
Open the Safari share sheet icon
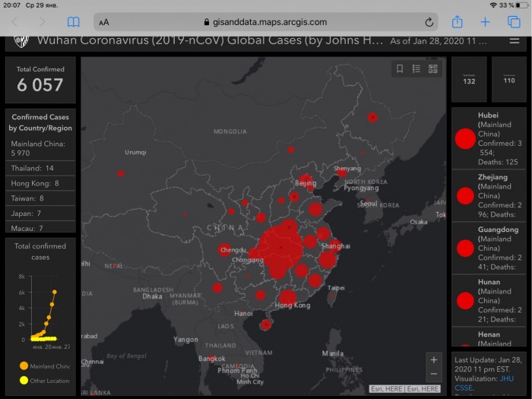[457, 22]
